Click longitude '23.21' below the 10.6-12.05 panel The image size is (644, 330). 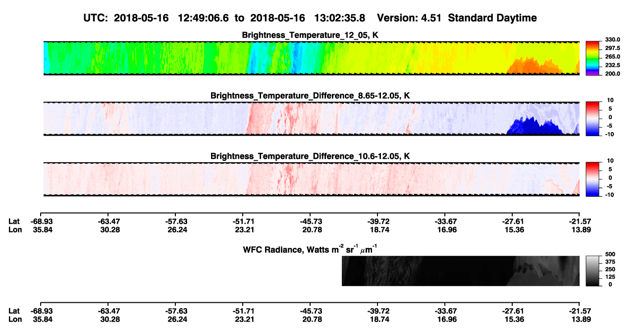243,229
